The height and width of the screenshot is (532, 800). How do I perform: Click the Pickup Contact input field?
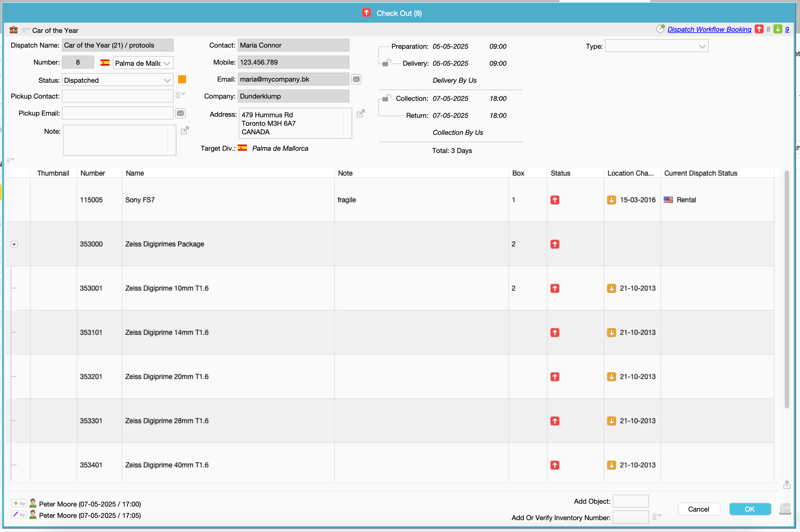(118, 96)
